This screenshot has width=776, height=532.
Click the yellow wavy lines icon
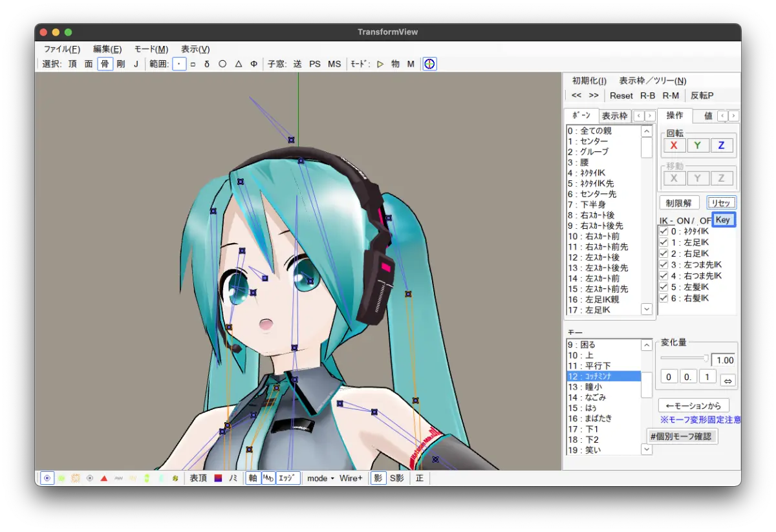point(133,478)
